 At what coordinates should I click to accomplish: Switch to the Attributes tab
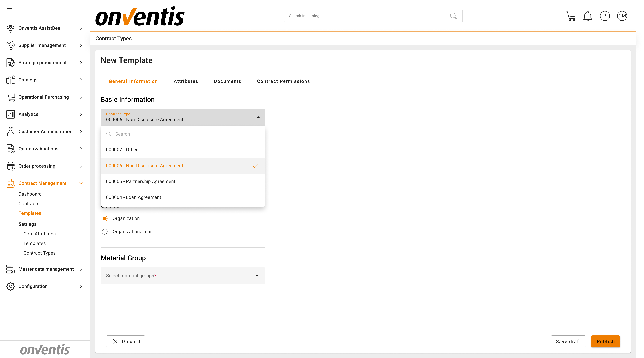(x=186, y=81)
